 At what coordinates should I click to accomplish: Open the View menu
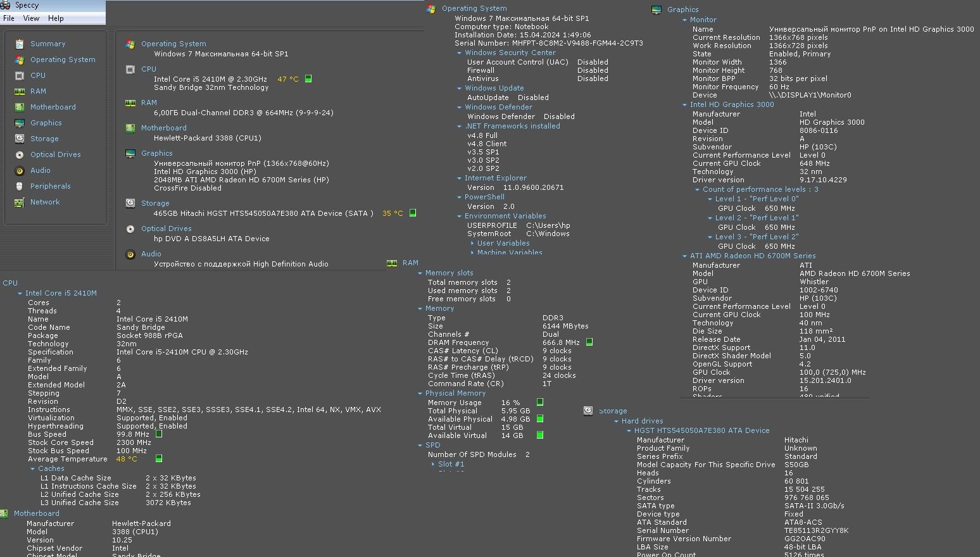[x=31, y=18]
